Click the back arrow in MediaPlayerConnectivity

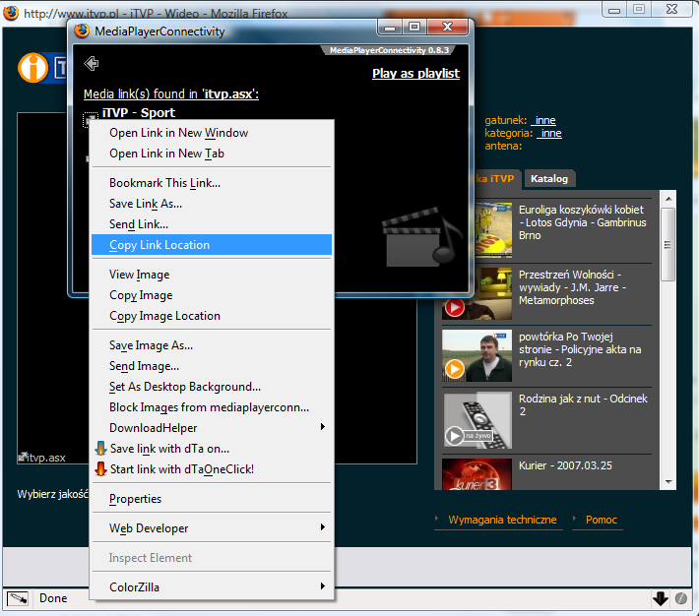[92, 64]
